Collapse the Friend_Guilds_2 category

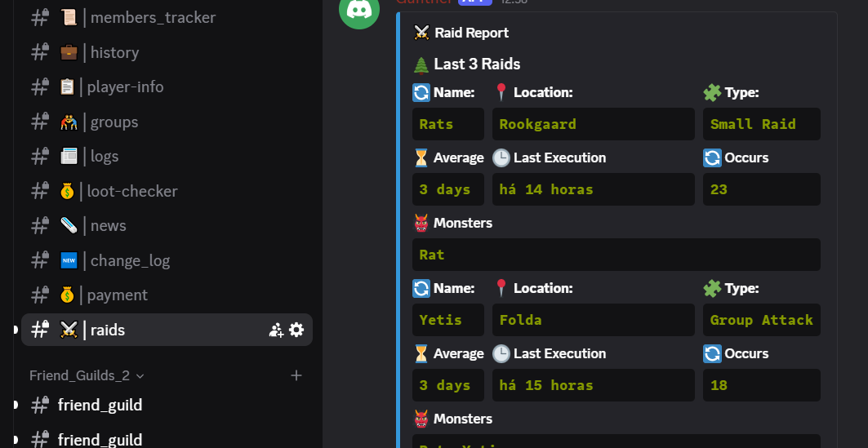click(x=87, y=375)
